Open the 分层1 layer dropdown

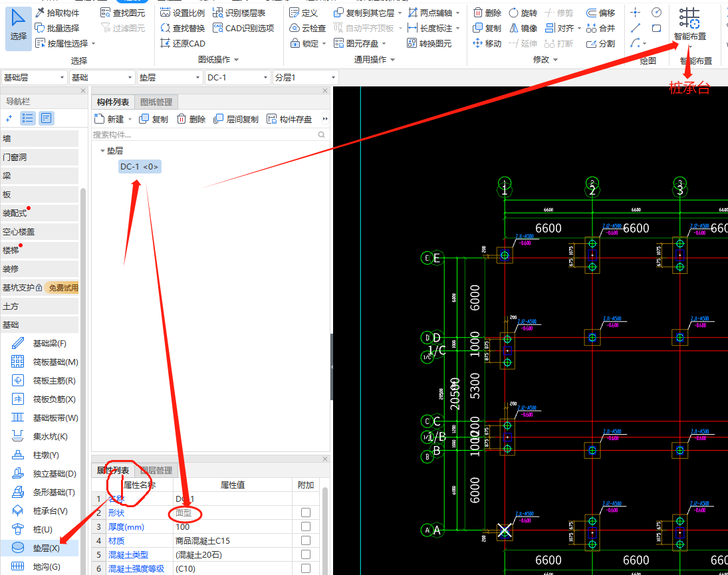[x=306, y=78]
